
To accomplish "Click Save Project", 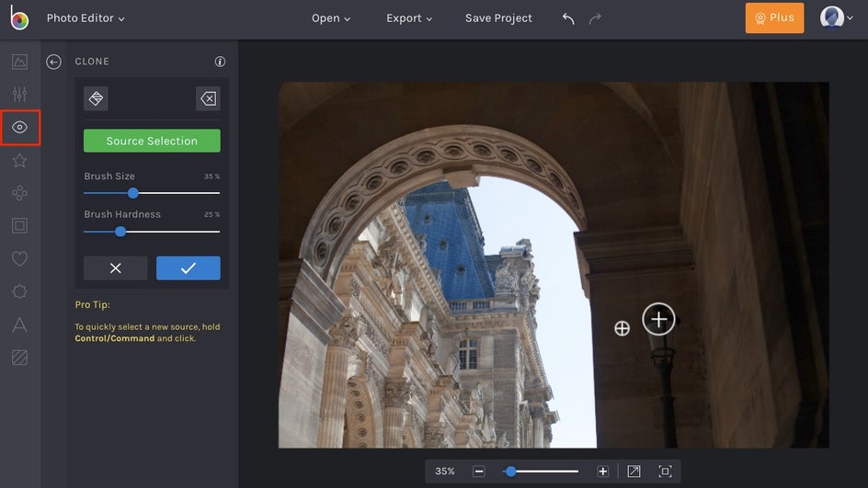I will tap(498, 18).
